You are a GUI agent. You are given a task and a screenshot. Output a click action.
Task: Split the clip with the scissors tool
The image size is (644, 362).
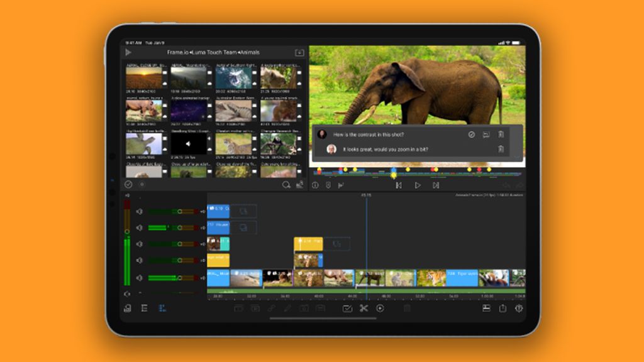point(364,309)
